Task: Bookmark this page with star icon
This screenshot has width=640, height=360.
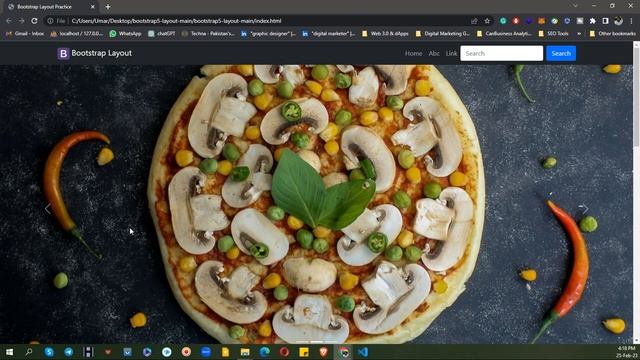Action: point(487,21)
